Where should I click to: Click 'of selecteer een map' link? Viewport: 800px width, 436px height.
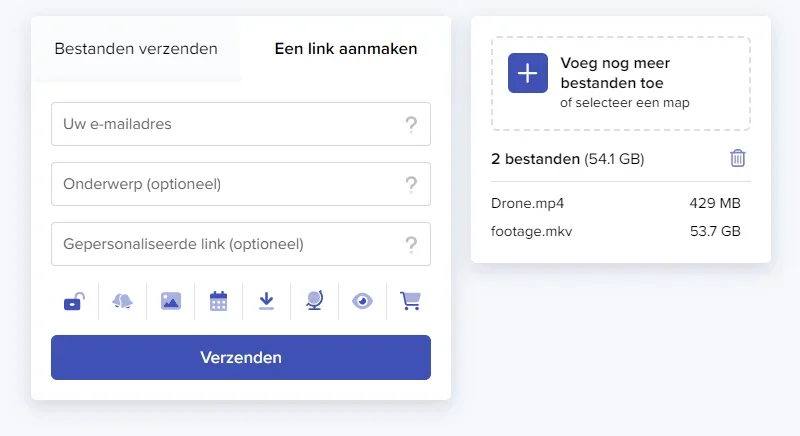coord(625,102)
